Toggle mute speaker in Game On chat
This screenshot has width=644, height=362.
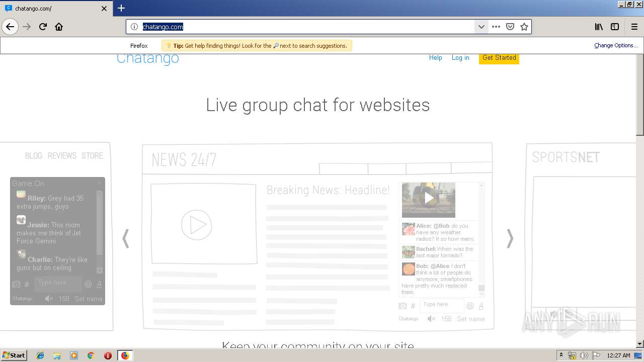point(49,299)
